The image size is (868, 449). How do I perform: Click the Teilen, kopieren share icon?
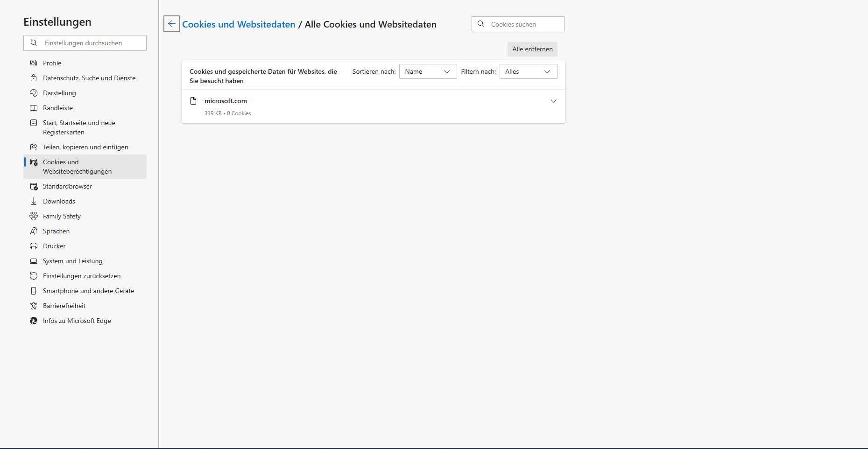(x=34, y=147)
